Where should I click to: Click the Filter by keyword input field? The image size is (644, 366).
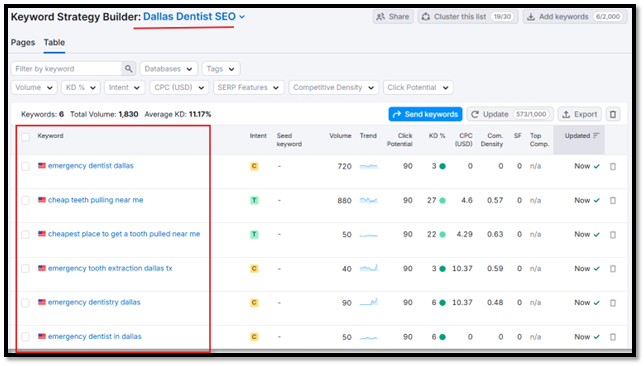click(x=67, y=69)
